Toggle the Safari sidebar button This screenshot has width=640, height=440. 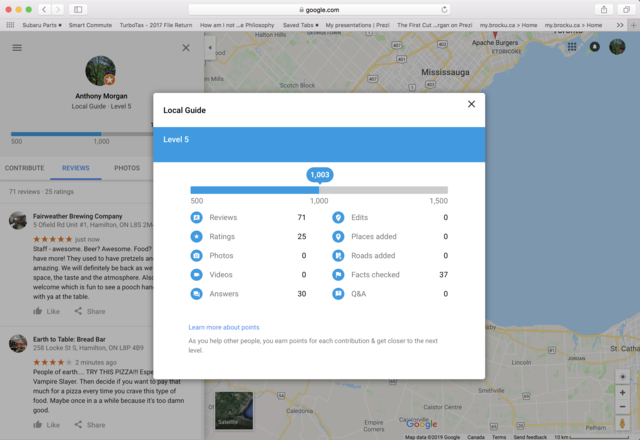[78, 9]
